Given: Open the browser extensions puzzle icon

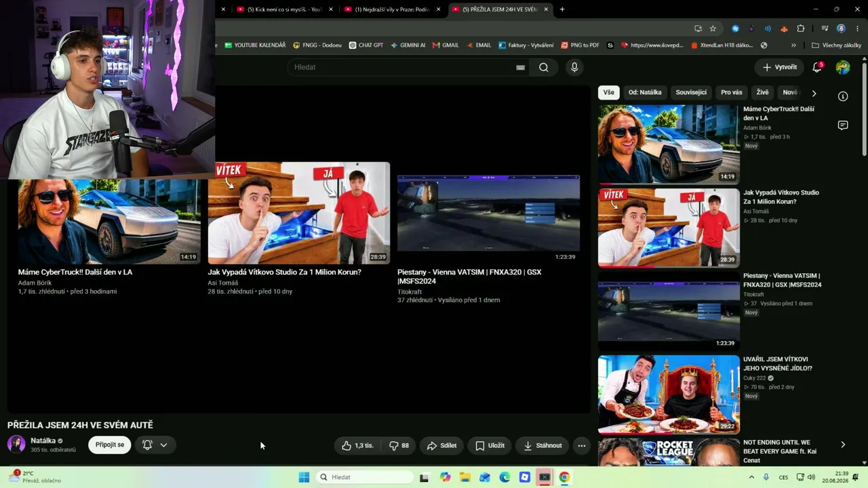Looking at the screenshot, I should pos(801,28).
